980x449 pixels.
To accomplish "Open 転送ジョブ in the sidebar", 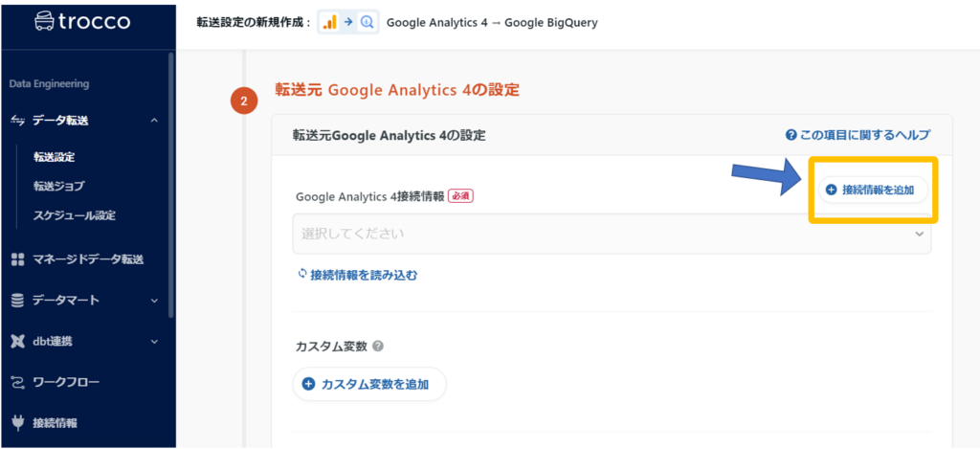I will coord(58,186).
